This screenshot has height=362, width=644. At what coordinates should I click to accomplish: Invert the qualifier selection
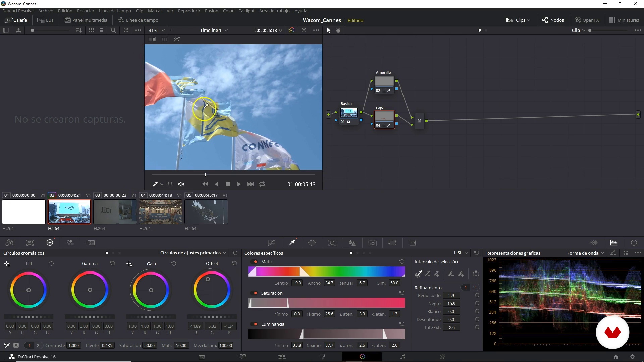pos(476,274)
